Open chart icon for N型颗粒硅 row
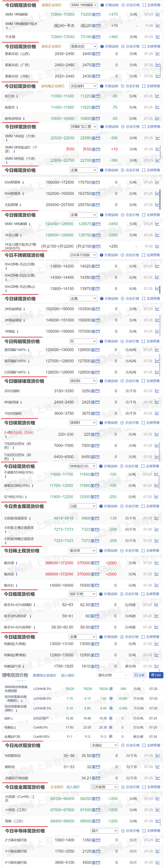 click(158, 756)
